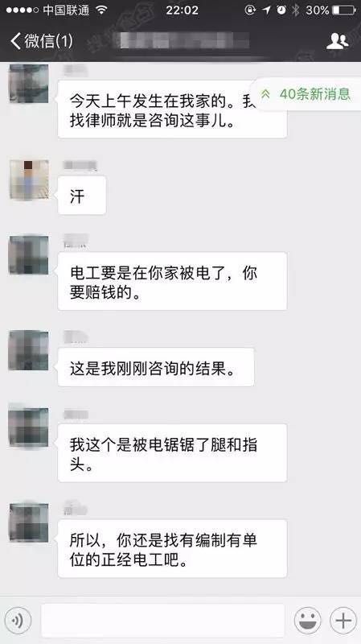361x644 pixels.
Task: Select the 汗 message bubble
Action: 82,196
